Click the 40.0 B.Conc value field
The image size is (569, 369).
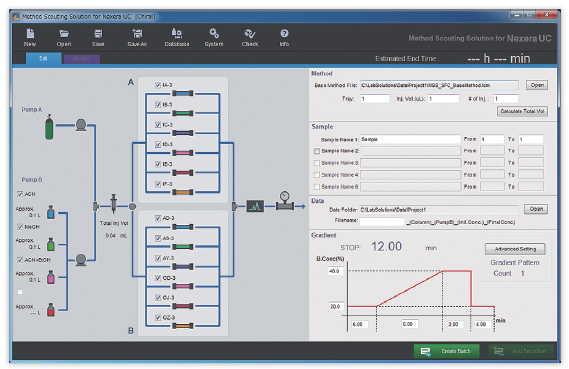[335, 271]
